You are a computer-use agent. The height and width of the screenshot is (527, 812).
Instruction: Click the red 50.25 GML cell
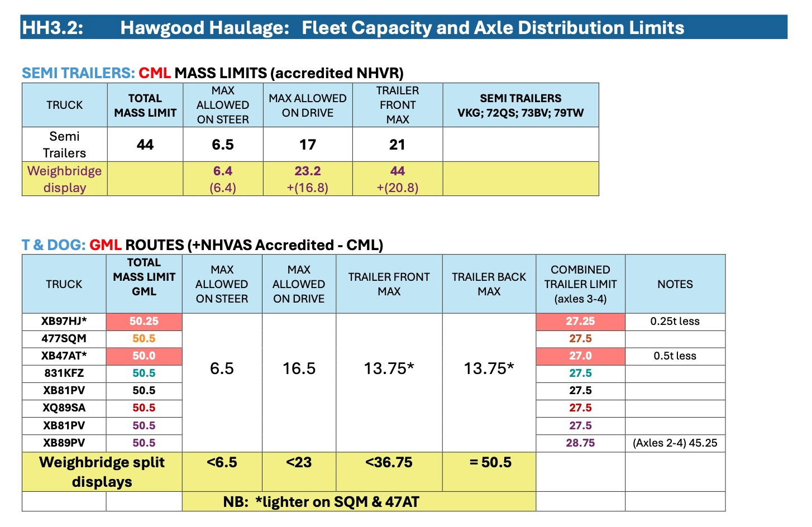(144, 322)
